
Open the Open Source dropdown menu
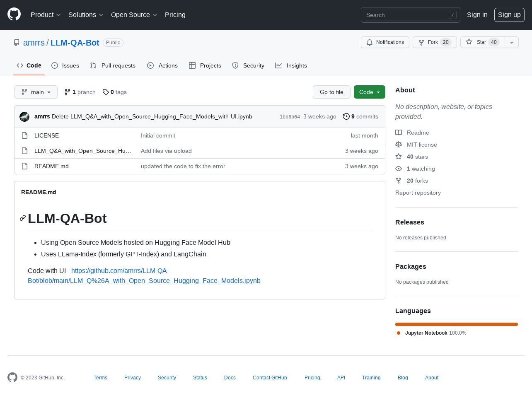(134, 14)
